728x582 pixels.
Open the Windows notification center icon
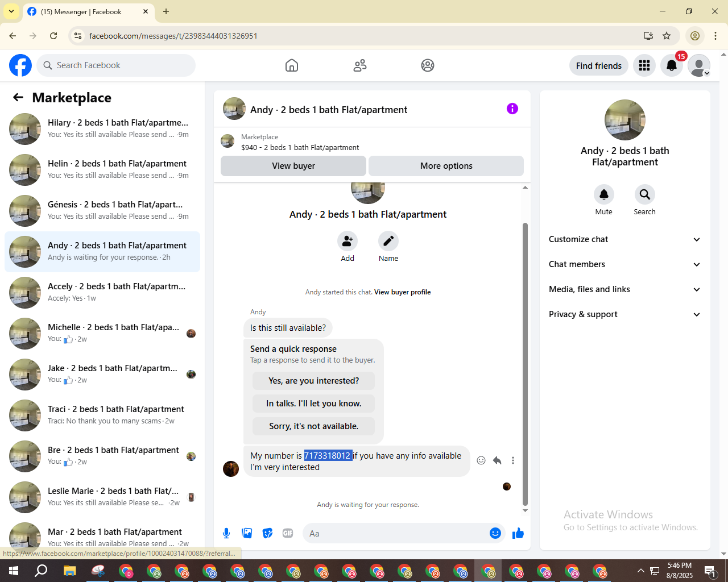(x=710, y=571)
